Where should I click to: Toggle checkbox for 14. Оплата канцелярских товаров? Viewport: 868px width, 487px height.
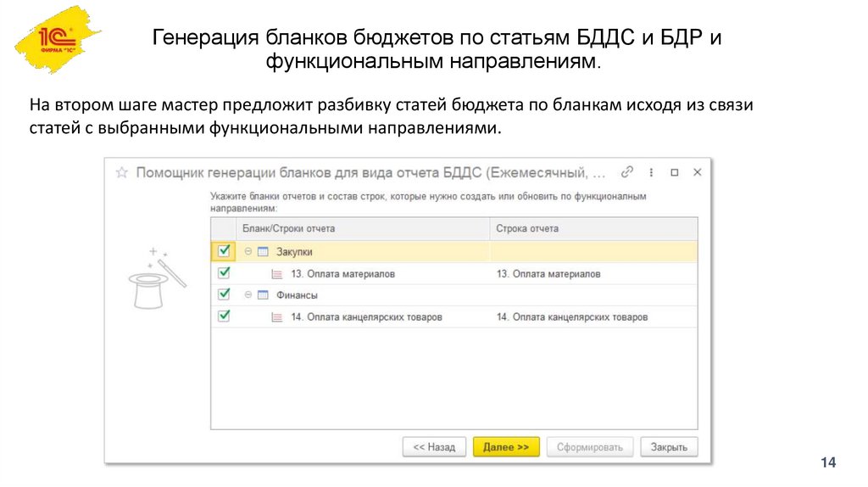pos(224,316)
